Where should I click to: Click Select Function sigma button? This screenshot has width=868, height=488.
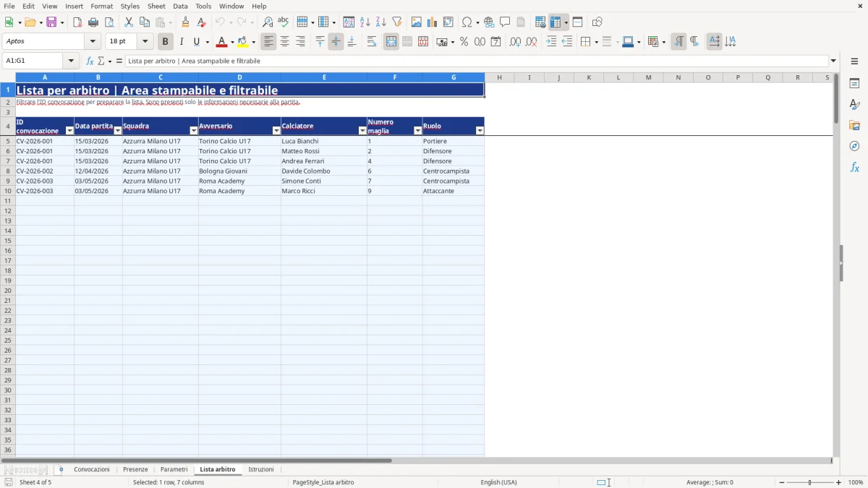pos(101,61)
